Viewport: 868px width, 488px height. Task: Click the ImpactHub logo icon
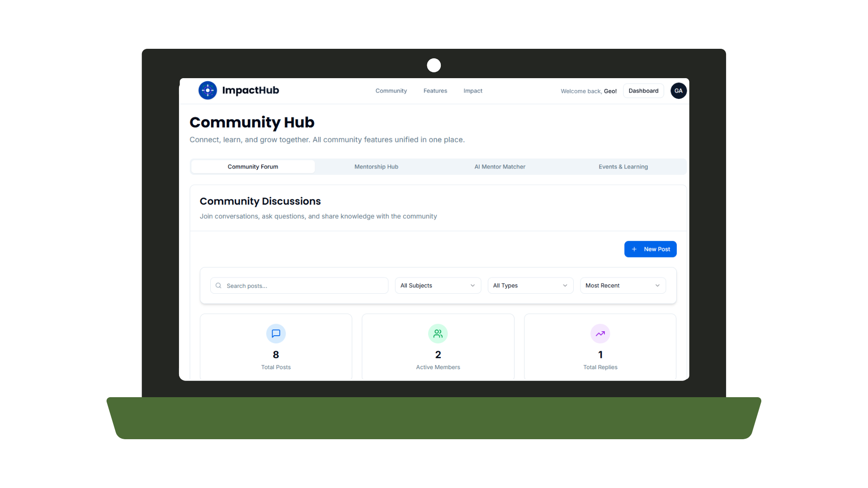click(x=208, y=90)
